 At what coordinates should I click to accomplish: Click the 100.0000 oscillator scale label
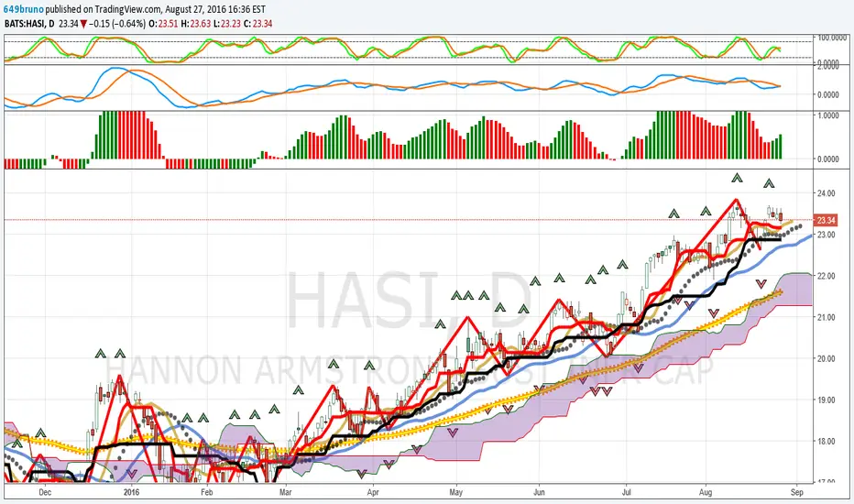(x=831, y=38)
